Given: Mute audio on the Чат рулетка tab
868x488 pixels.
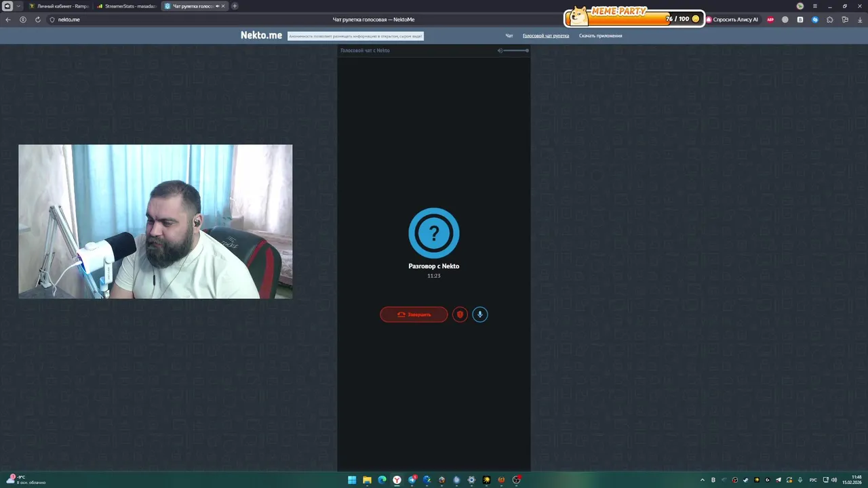Looking at the screenshot, I should click(x=217, y=6).
